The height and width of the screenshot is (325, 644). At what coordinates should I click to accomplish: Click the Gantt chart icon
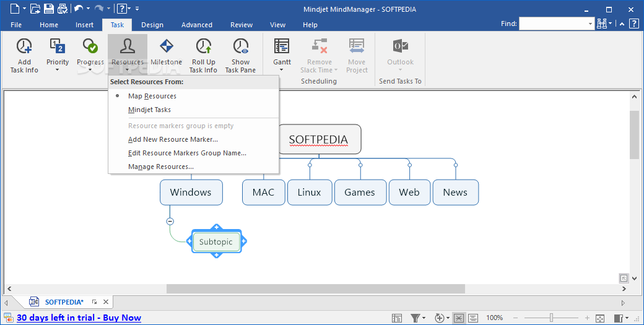pos(282,46)
